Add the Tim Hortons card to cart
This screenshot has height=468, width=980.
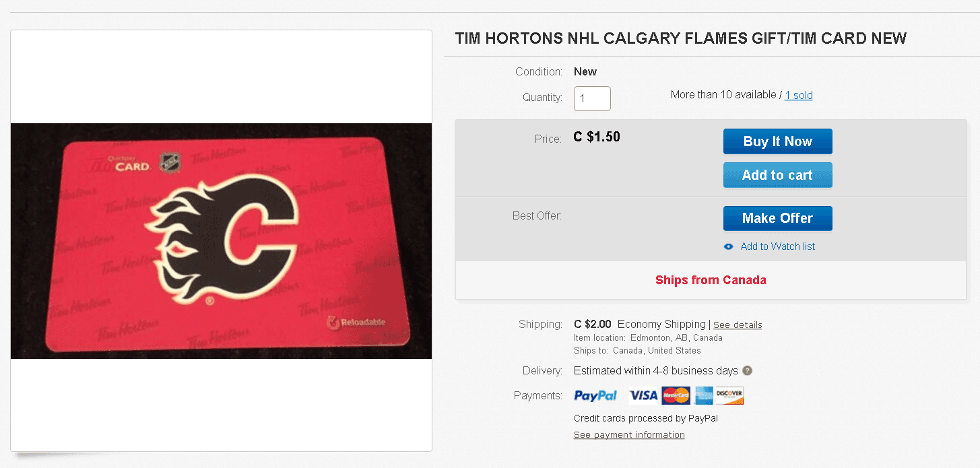[777, 175]
